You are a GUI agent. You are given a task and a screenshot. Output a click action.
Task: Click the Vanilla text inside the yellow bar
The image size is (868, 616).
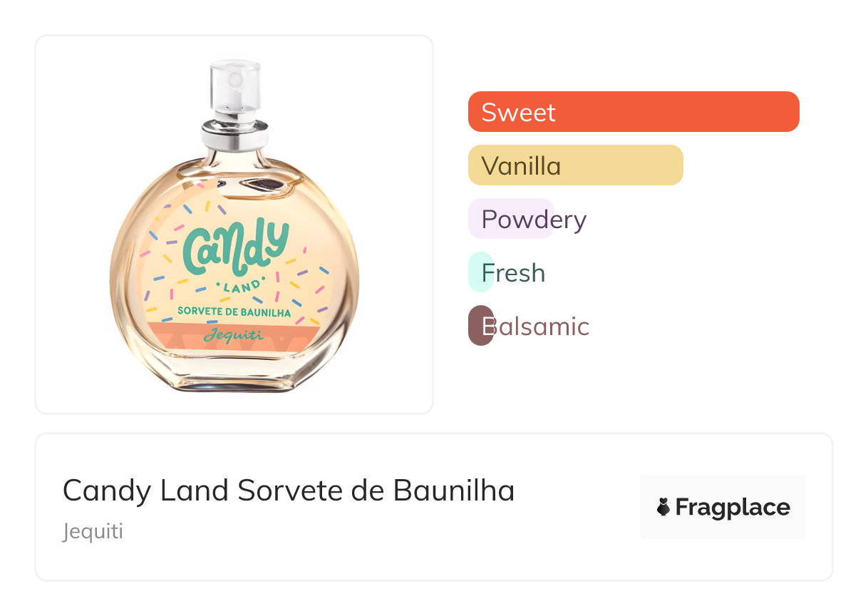point(521,166)
